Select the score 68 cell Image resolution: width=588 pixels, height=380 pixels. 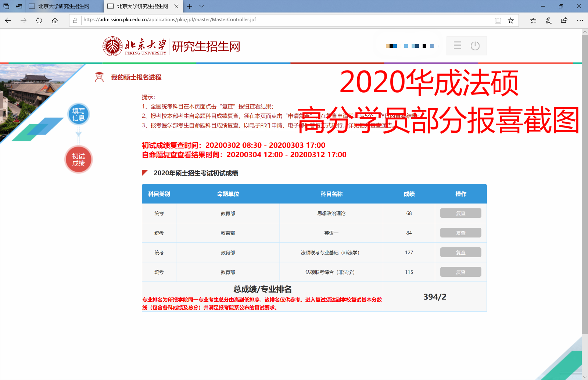(409, 213)
